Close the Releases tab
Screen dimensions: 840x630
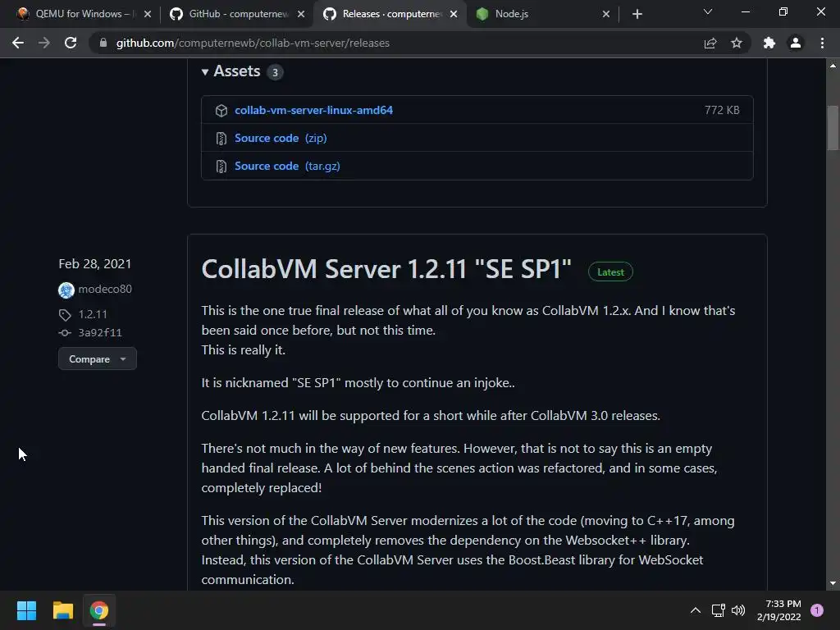(x=454, y=14)
